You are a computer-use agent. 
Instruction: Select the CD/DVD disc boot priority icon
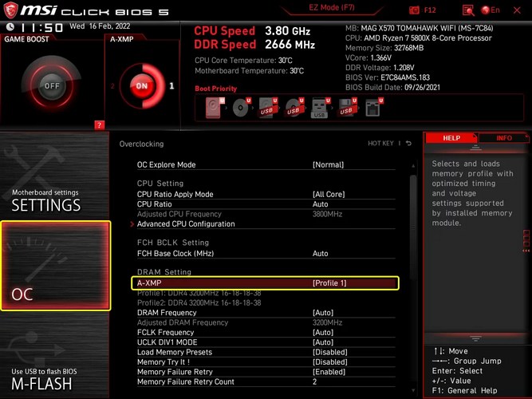pyautogui.click(x=241, y=108)
